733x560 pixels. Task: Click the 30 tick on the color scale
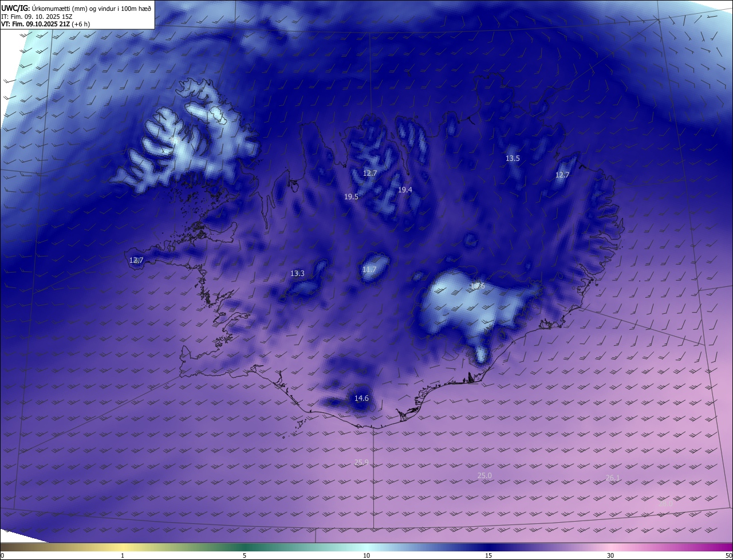click(610, 556)
